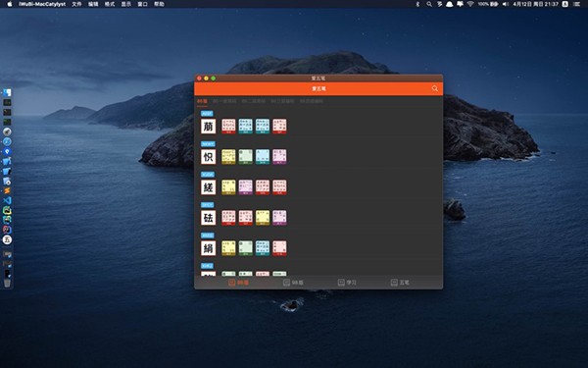The image size is (588, 368).
Task: Open Finder from the Dock
Action: tap(7, 92)
